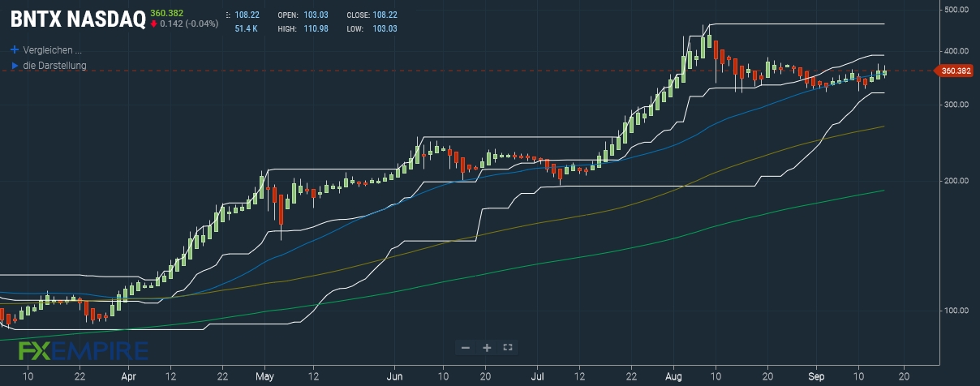Viewport: 980px width, 386px height.
Task: Click the 200.00 price axis label
Action: 956,180
